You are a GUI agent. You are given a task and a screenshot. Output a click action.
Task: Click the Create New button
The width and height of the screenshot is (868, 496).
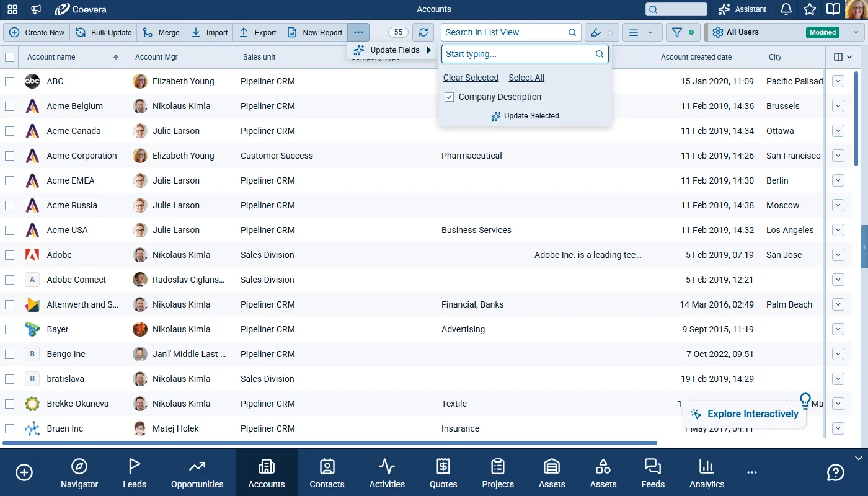(37, 32)
